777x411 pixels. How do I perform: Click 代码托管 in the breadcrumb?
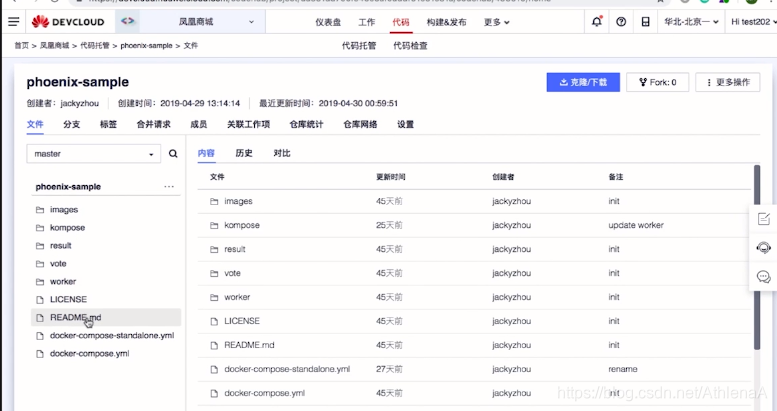coord(95,46)
